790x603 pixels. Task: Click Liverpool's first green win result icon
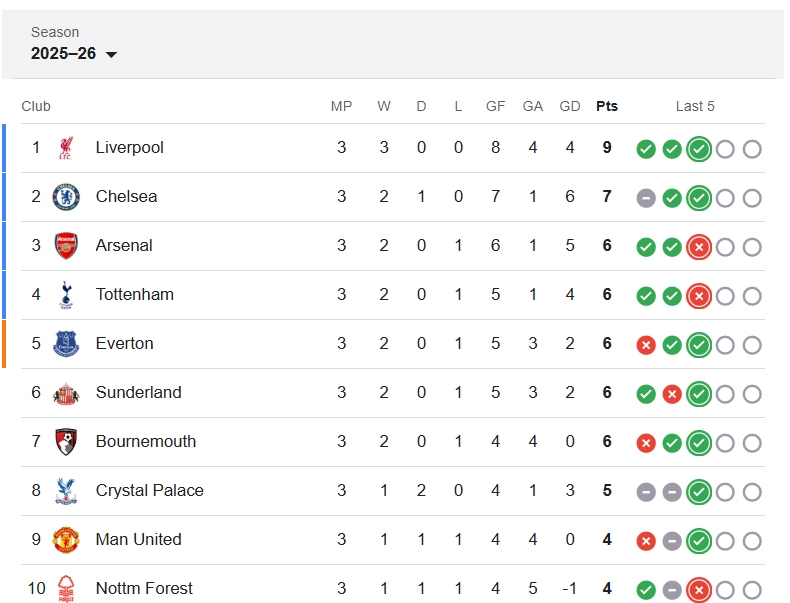[646, 149]
